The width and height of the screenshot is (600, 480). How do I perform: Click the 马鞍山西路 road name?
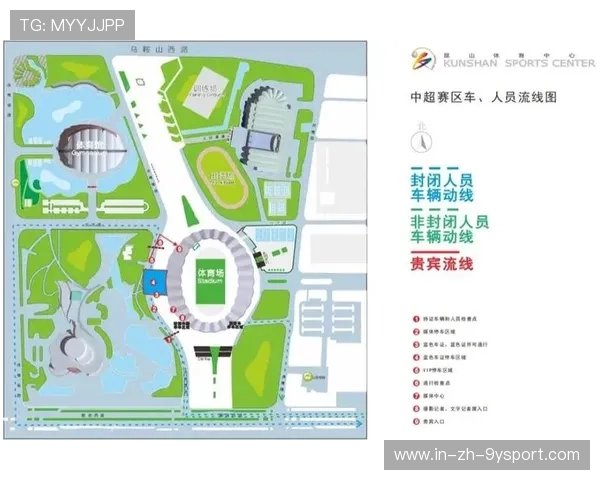pos(160,49)
